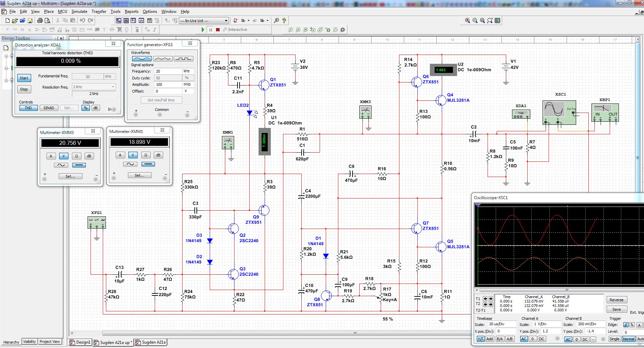Place a current probe
Image resolution: width=644 pixels, height=348 pixels.
[298, 30]
